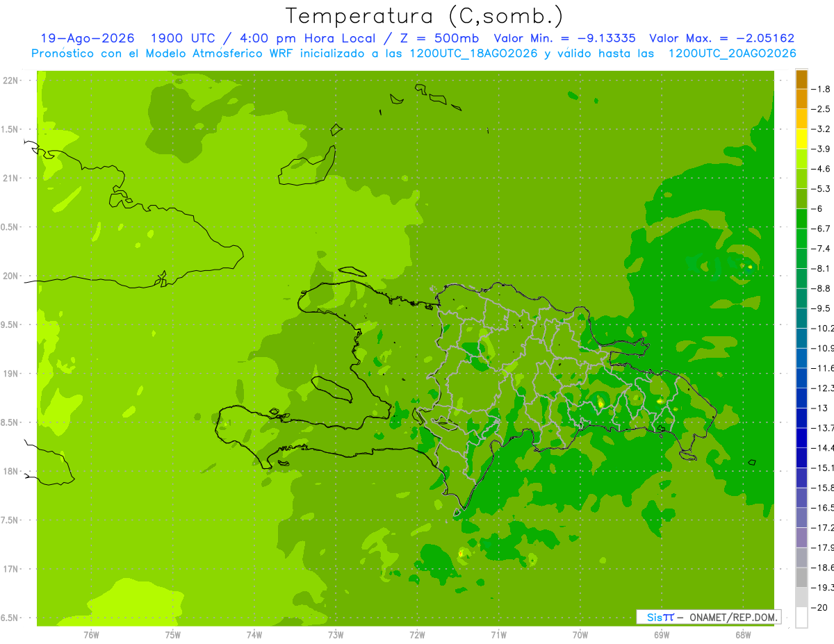This screenshot has width=834, height=644.
Task: Select the "-8.8" legend value
Action: 822,288
